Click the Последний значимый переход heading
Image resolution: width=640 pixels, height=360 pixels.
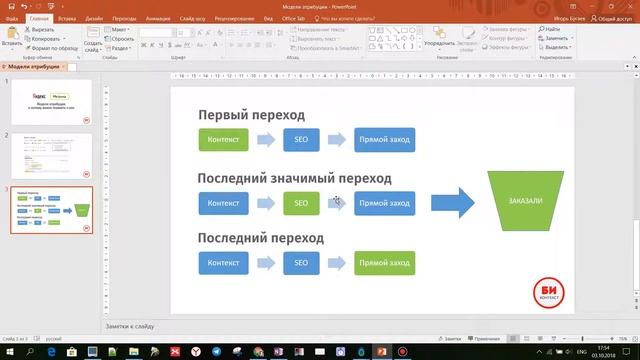pyautogui.click(x=294, y=178)
